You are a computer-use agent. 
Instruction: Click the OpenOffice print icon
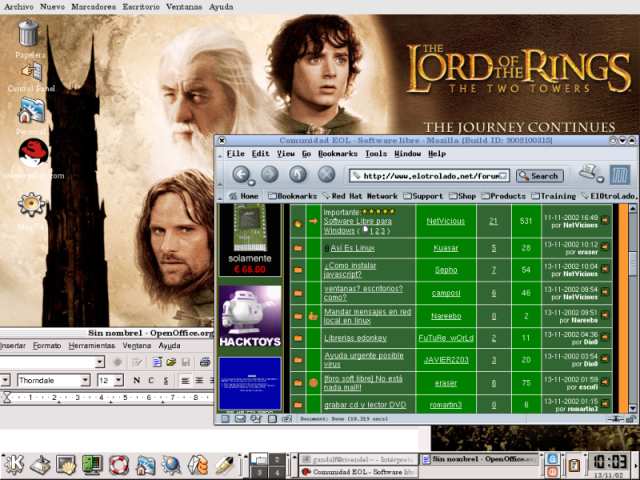[x=204, y=361]
